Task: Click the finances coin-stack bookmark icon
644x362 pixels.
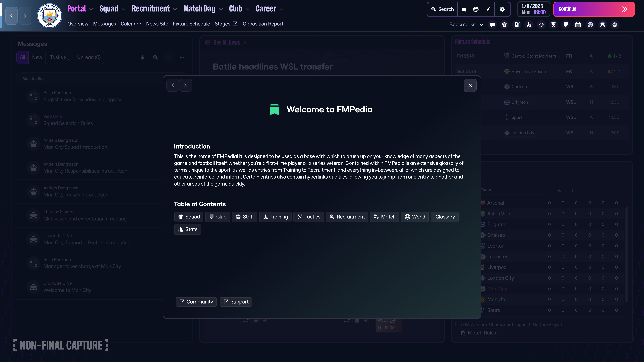Action: tap(603, 25)
